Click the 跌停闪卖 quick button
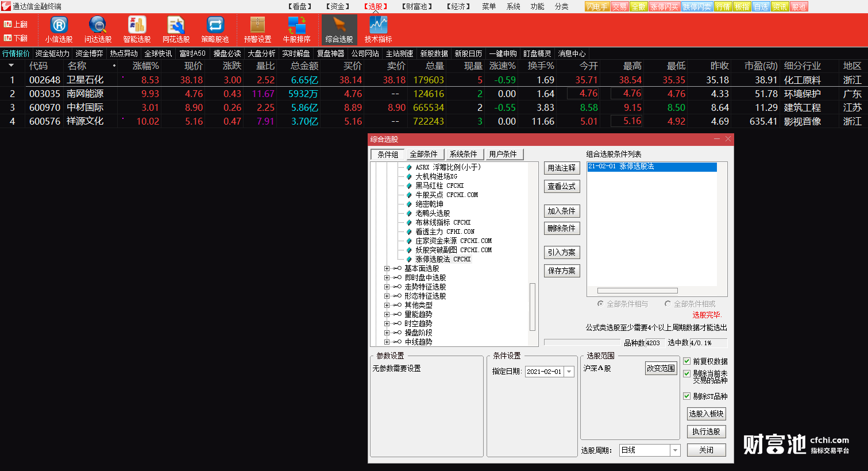Viewport: 868px width, 471px height. 697,7
